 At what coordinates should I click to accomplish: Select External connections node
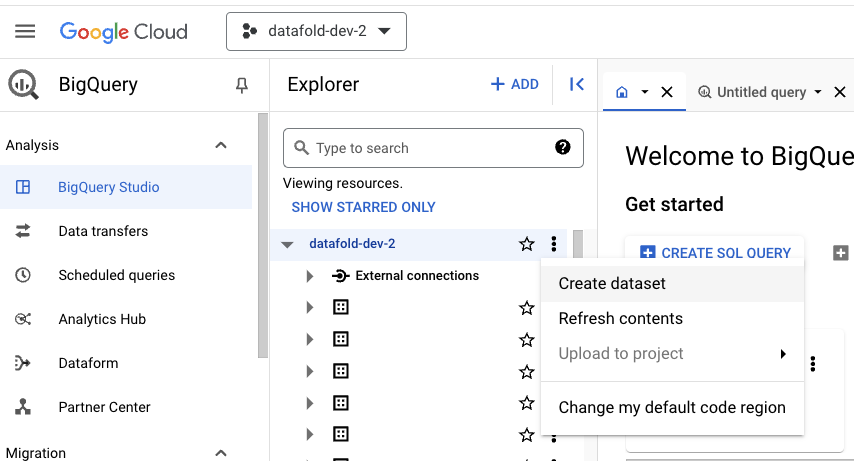coord(417,276)
